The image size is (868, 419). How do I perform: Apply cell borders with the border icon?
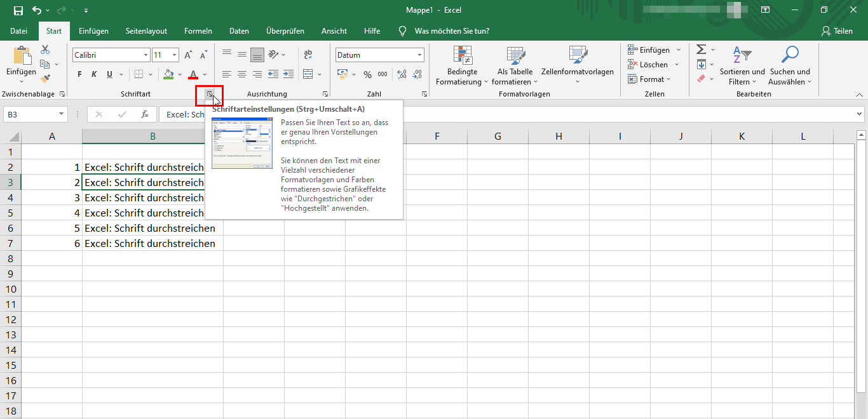pyautogui.click(x=139, y=74)
